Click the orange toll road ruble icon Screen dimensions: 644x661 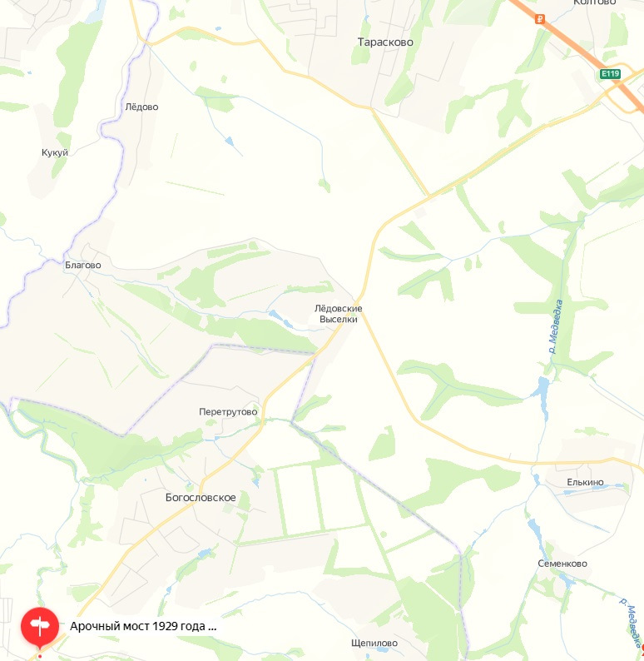click(539, 19)
